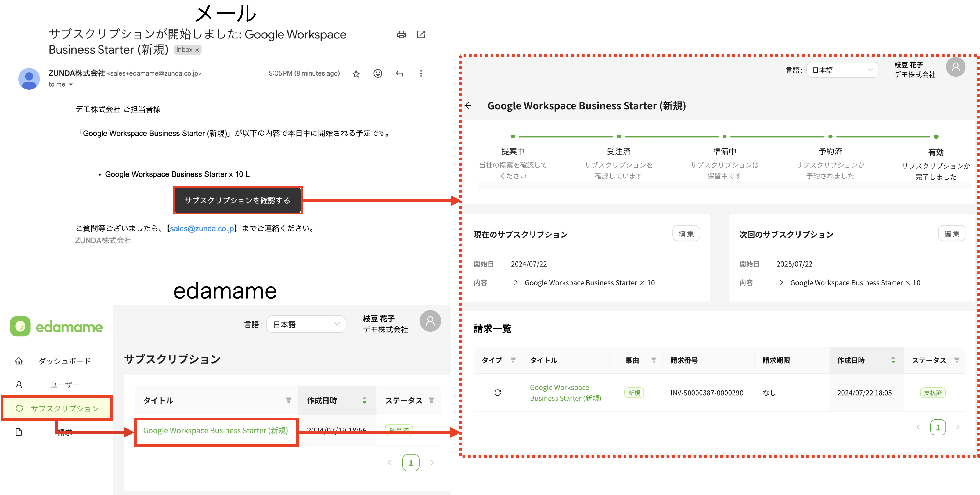Viewport: 980px width, 495px height.
Task: Edit 現在のサブスクリプション with 編集 button
Action: point(686,234)
